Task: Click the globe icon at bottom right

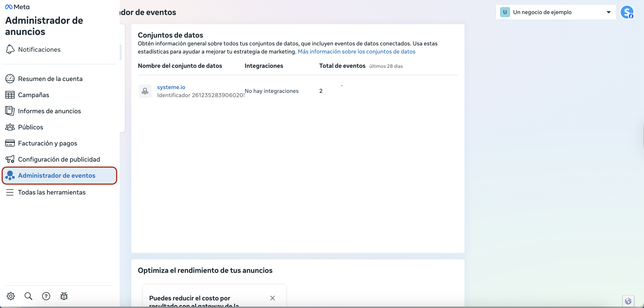Action: coord(628,301)
